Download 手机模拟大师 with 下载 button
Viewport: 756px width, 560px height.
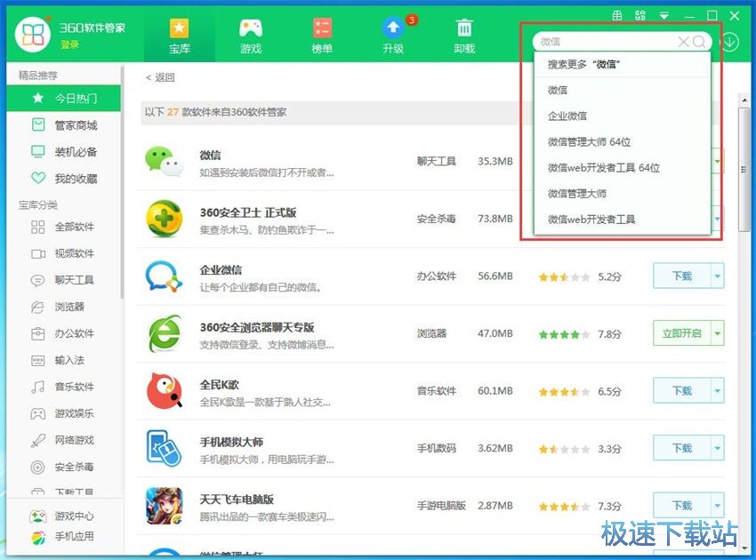click(x=682, y=448)
